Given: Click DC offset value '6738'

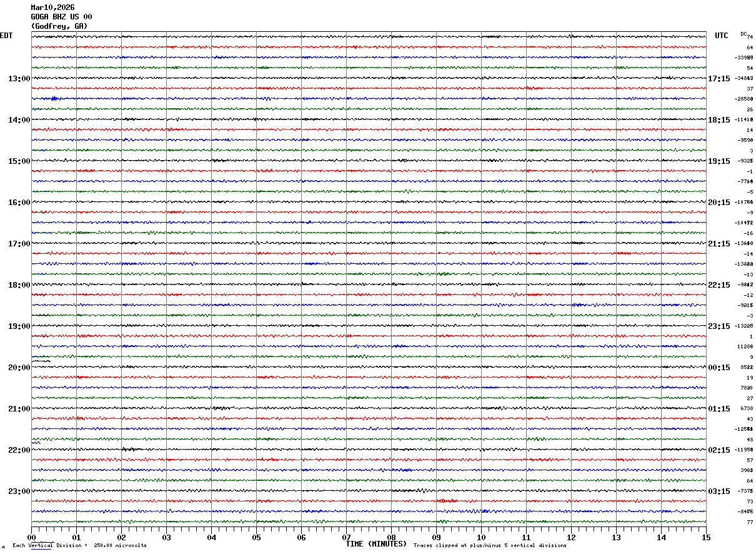Looking at the screenshot, I should [747, 408].
